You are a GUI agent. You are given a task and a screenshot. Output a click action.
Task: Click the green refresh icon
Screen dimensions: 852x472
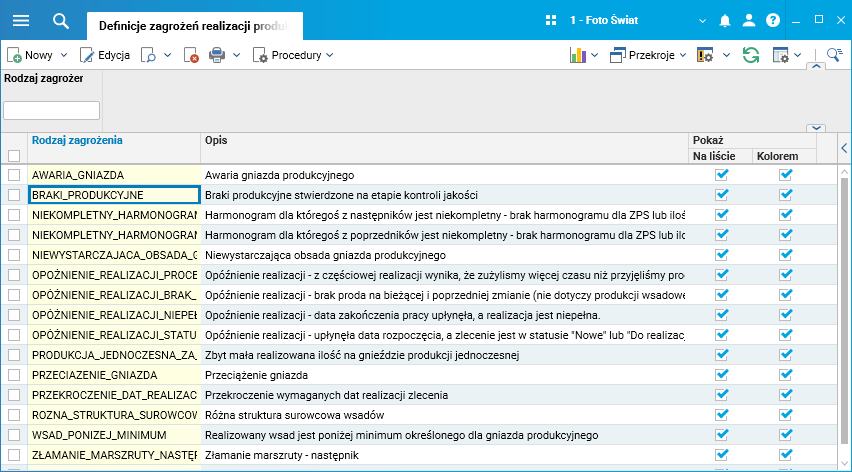click(750, 55)
